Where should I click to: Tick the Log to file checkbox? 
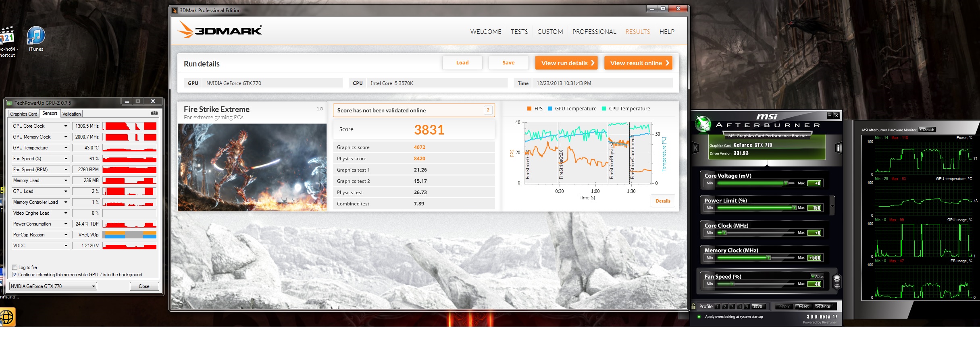click(15, 267)
